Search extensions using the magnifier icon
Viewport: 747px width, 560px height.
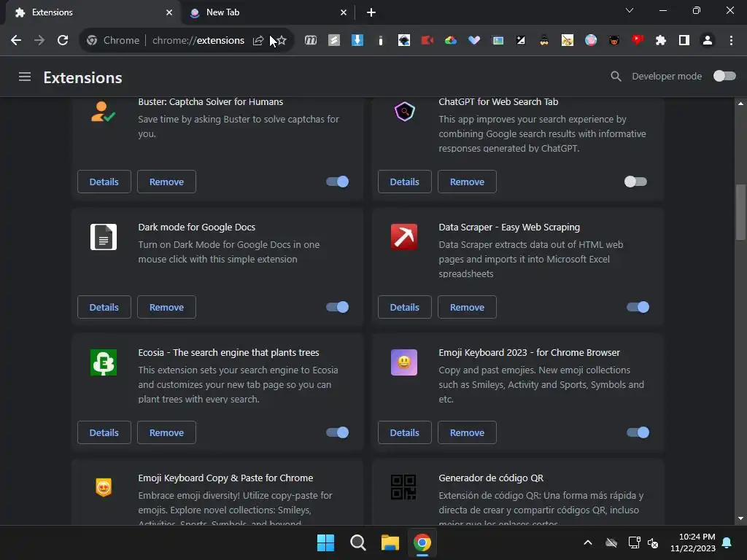[x=616, y=76]
